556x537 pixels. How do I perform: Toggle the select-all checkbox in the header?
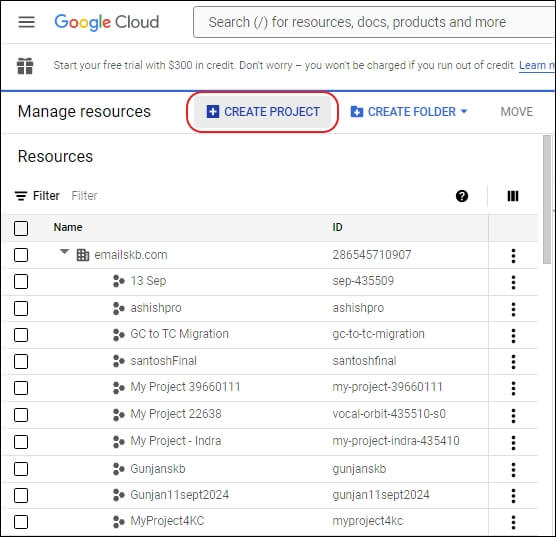[x=21, y=228]
